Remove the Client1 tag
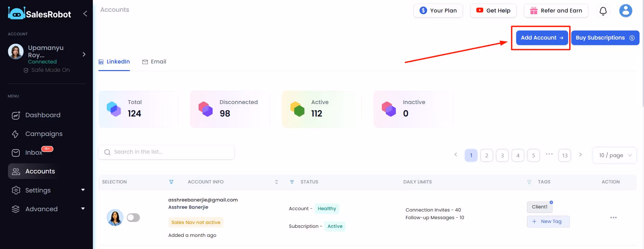 click(x=551, y=202)
